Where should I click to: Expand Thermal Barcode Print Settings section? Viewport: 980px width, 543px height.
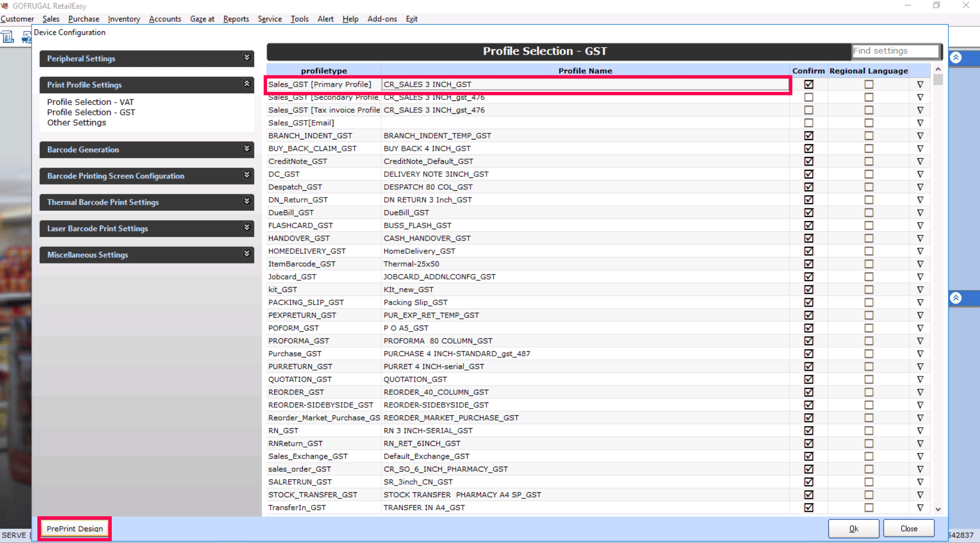(x=147, y=202)
